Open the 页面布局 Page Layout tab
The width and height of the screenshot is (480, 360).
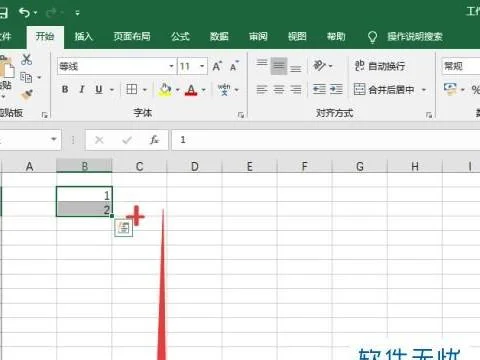132,36
